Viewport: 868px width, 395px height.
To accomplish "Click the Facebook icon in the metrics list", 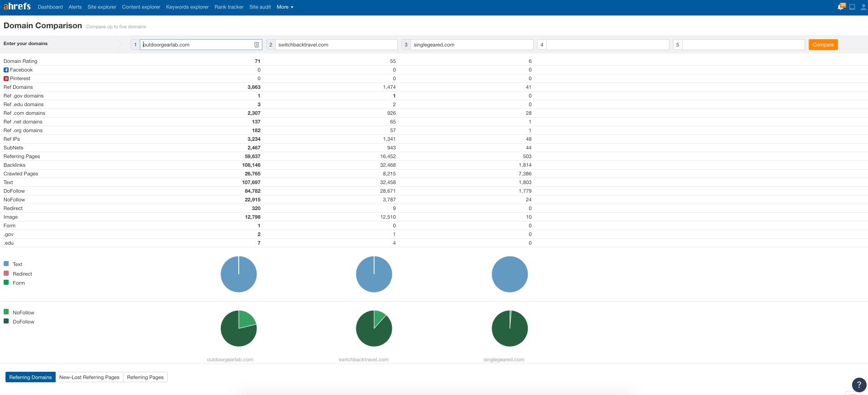I will (6, 70).
